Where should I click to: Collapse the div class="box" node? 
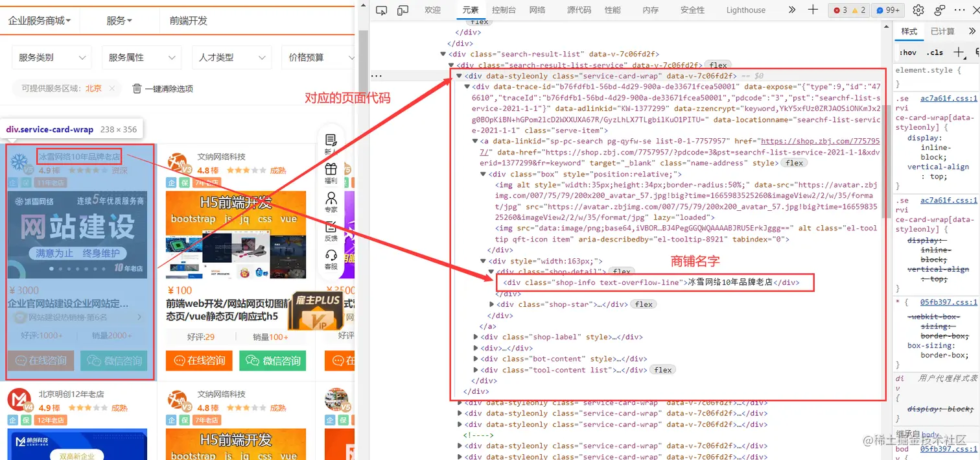pos(484,174)
